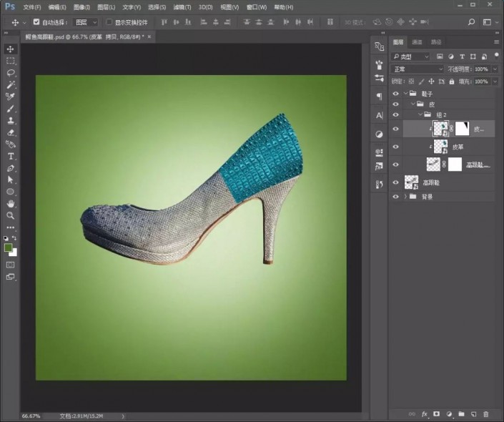Select the Hand tool
504x422 pixels.
[10, 204]
